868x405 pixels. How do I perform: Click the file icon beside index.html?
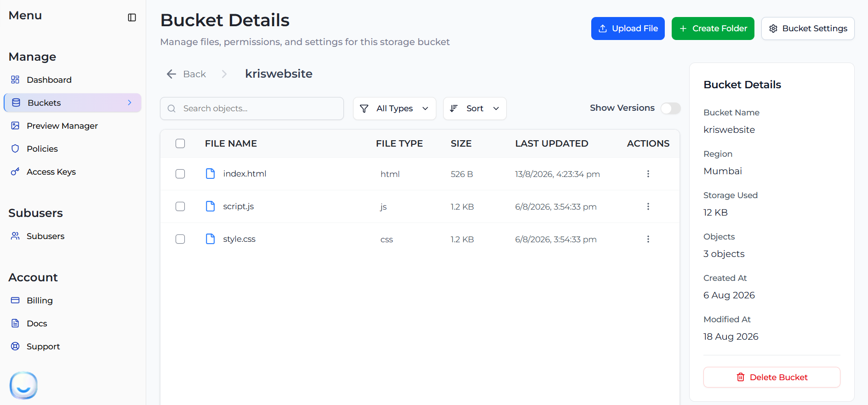pos(211,174)
